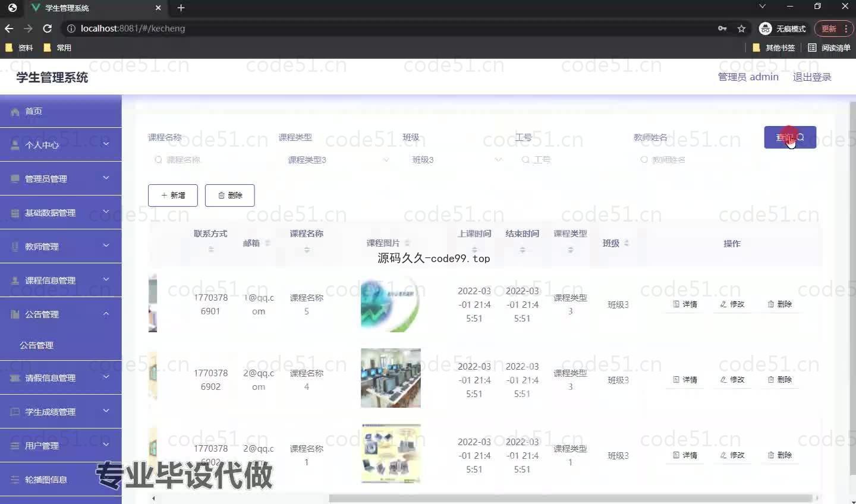Expand the 用户管理 sidebar menu

[61, 445]
